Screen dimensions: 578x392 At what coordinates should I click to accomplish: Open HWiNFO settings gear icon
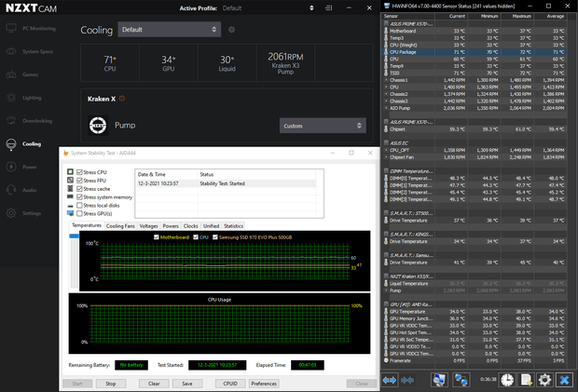pyautogui.click(x=545, y=380)
